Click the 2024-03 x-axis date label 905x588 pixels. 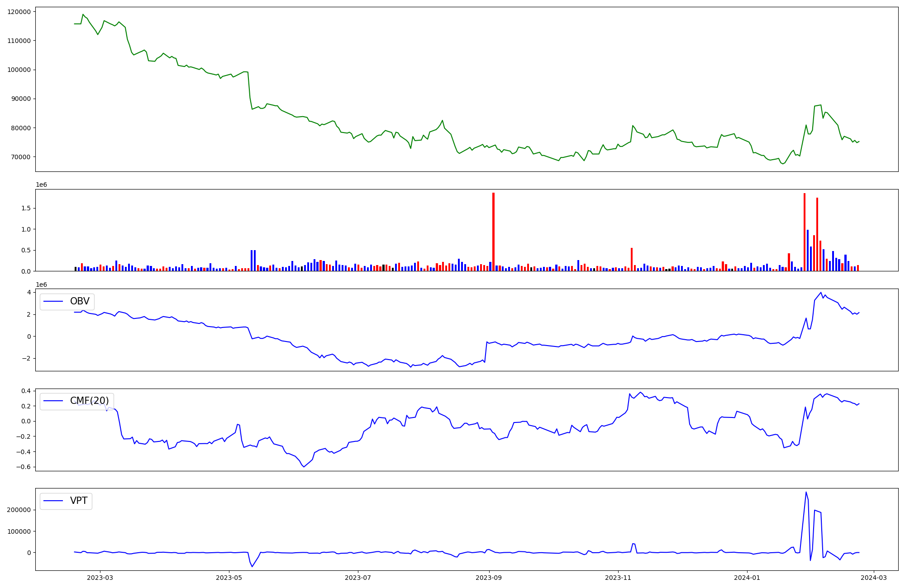(x=874, y=577)
